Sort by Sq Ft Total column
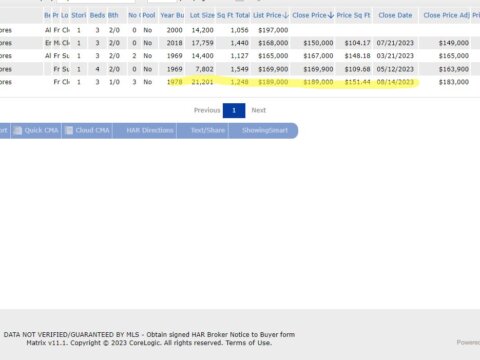The height and width of the screenshot is (360, 480). (x=233, y=15)
